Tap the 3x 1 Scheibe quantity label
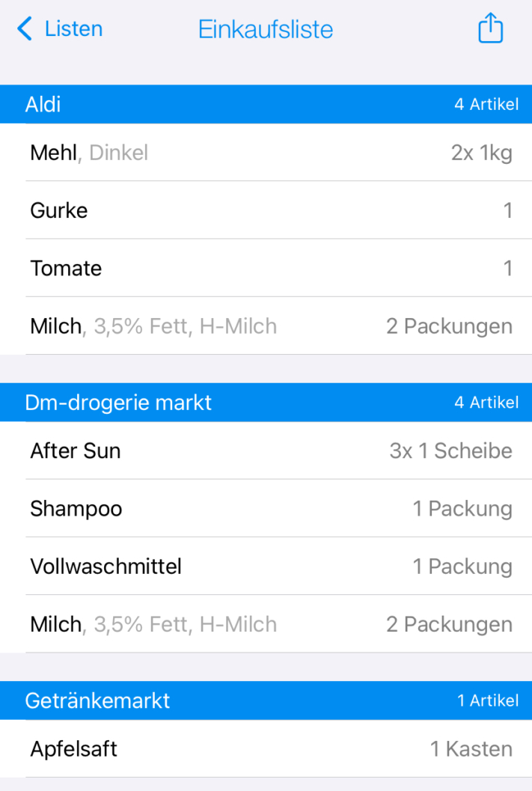This screenshot has height=791, width=532. point(450,451)
